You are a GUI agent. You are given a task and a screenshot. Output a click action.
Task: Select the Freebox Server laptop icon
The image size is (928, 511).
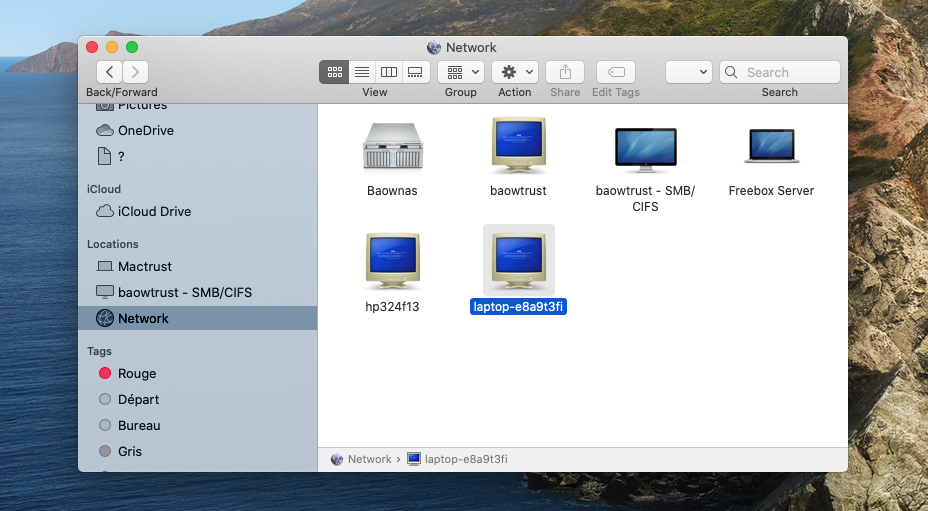click(x=771, y=146)
